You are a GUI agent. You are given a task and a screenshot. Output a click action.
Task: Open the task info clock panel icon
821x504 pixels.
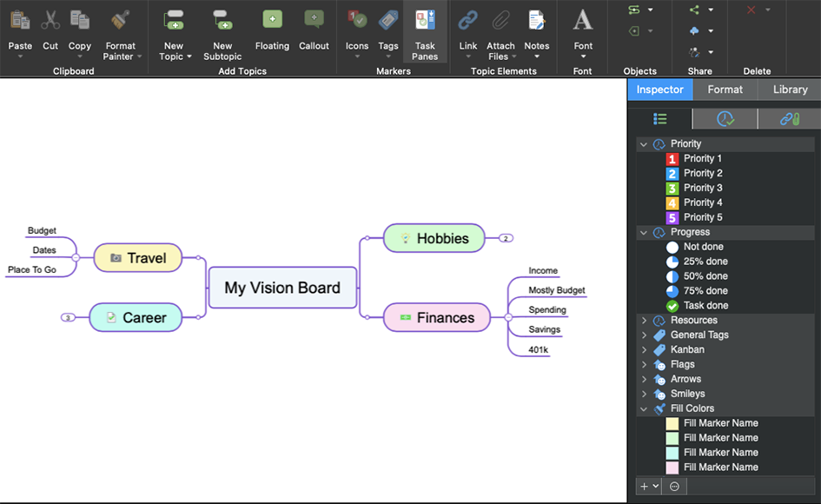[x=725, y=119]
